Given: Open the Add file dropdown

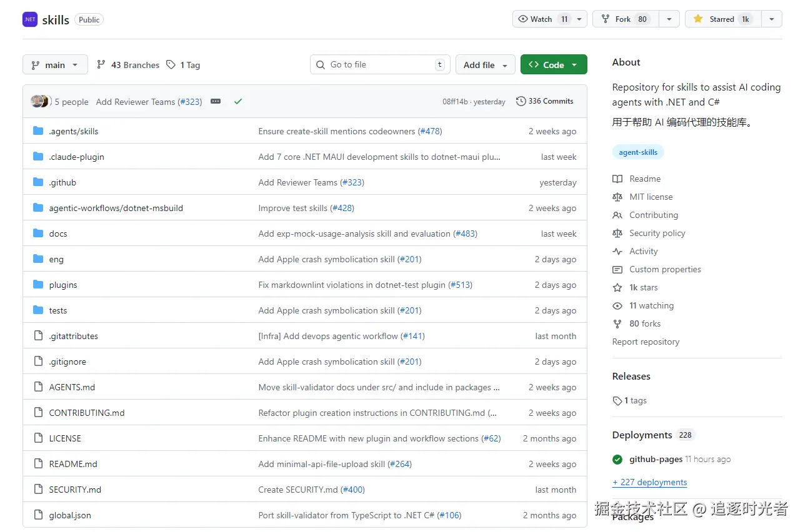Looking at the screenshot, I should [486, 65].
